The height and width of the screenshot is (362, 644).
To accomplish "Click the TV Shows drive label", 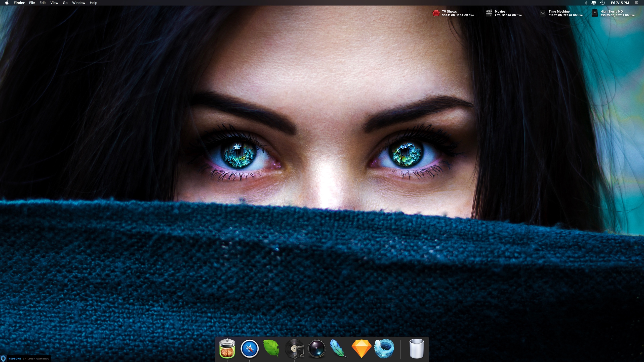I will [x=449, y=11].
